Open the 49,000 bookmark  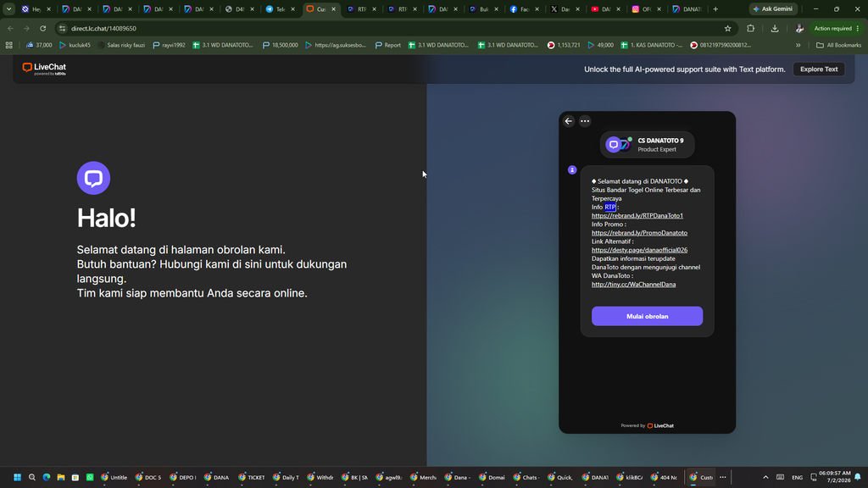click(x=600, y=45)
